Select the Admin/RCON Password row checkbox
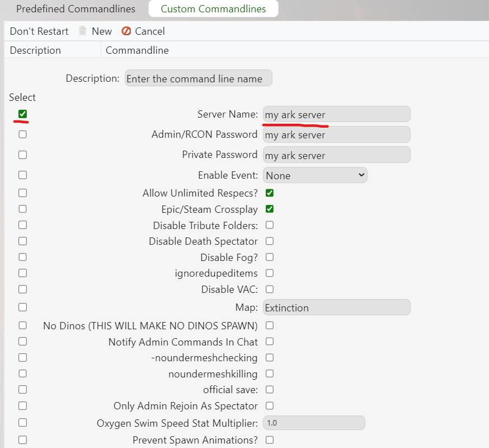489x448 pixels. [x=22, y=134]
